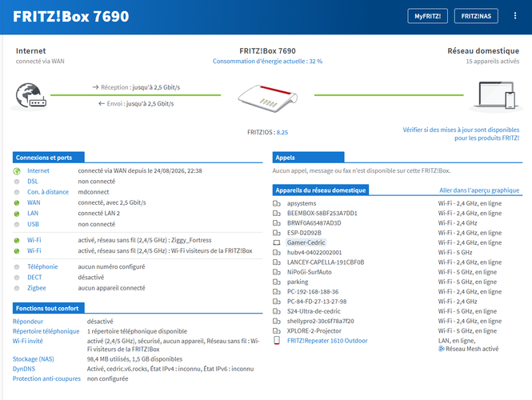The width and height of the screenshot is (532, 400).
Task: Select the Appareils du réseau domestique header
Action: tap(320, 190)
